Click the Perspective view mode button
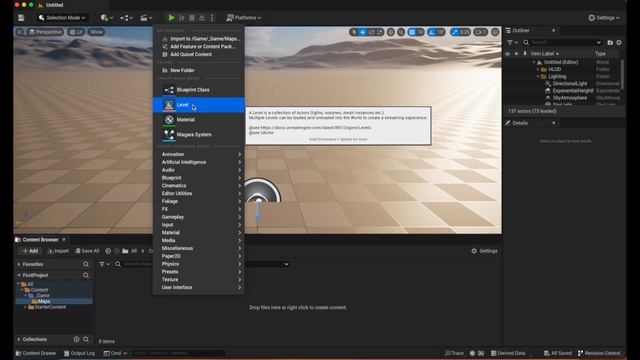Screen dimensions: 640x360 click(46, 32)
